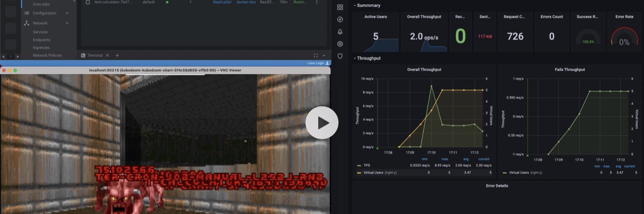This screenshot has height=214, width=644.
Task: Select the test-calculator pod checkbox
Action: pos(88,2)
